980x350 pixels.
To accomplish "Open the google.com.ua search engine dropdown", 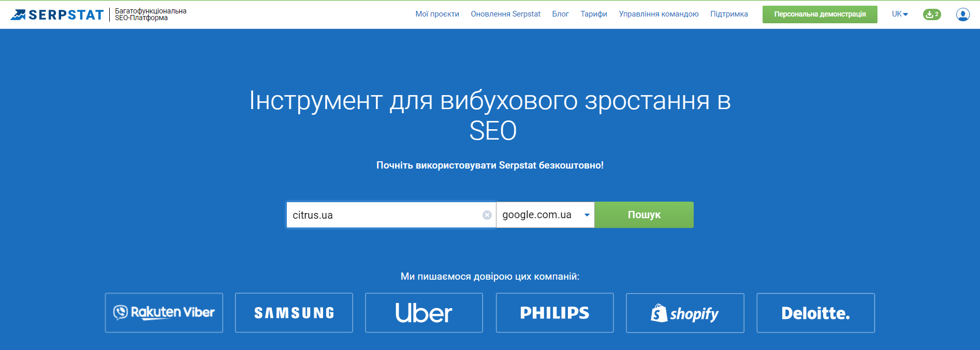I will click(545, 215).
